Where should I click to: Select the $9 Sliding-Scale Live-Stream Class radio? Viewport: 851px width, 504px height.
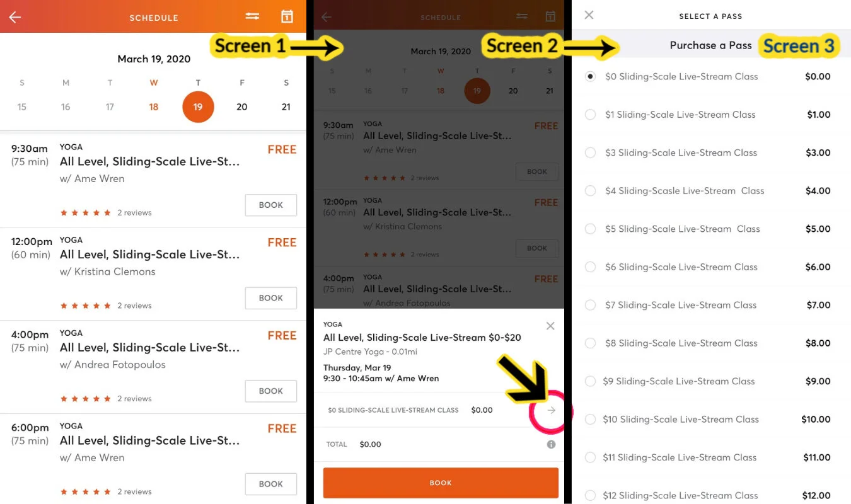(590, 381)
